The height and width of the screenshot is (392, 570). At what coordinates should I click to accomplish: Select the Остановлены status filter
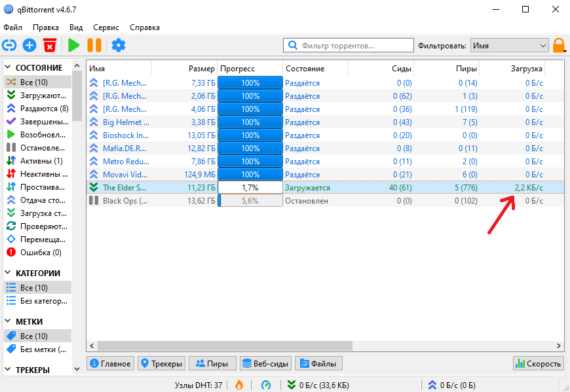point(38,148)
